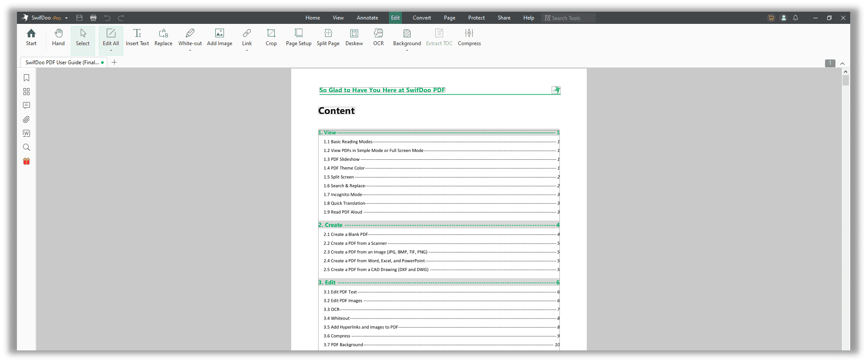The height and width of the screenshot is (363, 868).
Task: Open the Page tab
Action: pyautogui.click(x=450, y=18)
